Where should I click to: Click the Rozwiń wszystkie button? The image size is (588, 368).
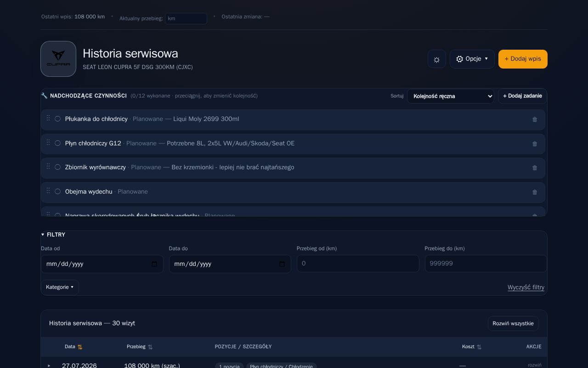click(x=513, y=323)
